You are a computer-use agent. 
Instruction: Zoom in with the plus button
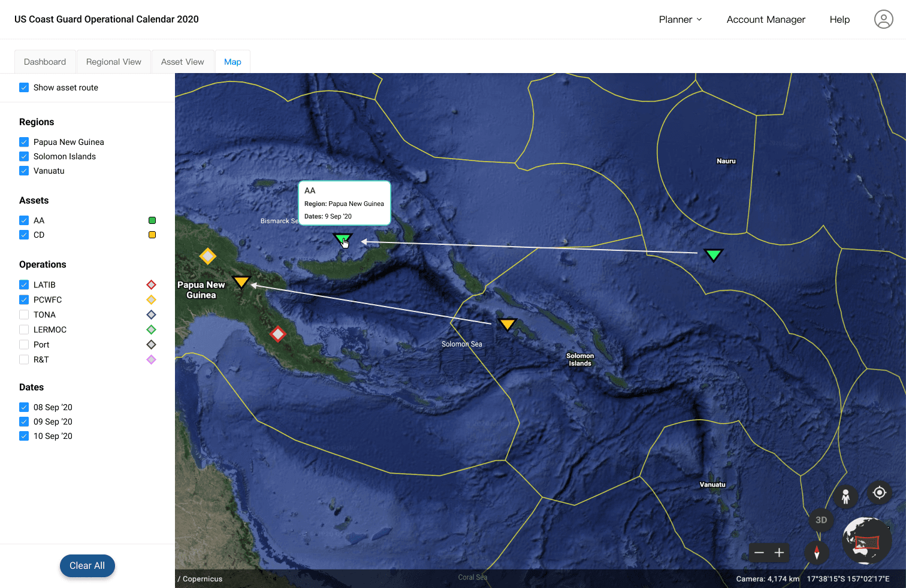pyautogui.click(x=779, y=553)
